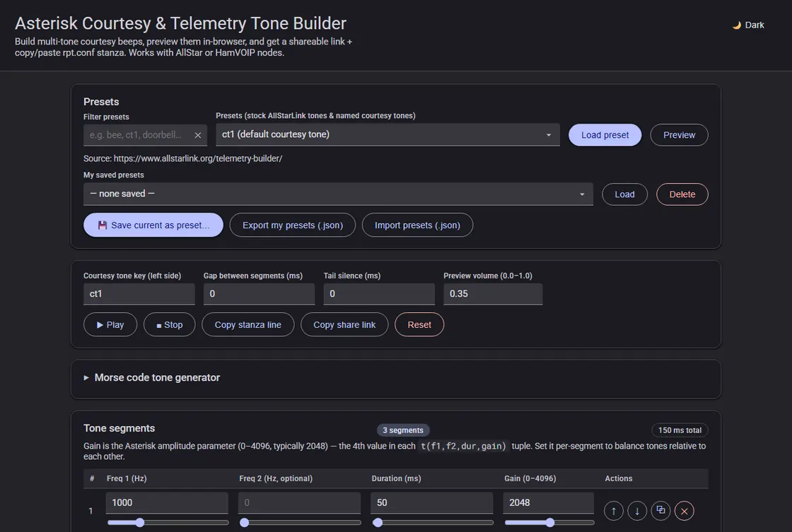Click the Reset button
Viewport: 792px width, 532px height.
[419, 324]
